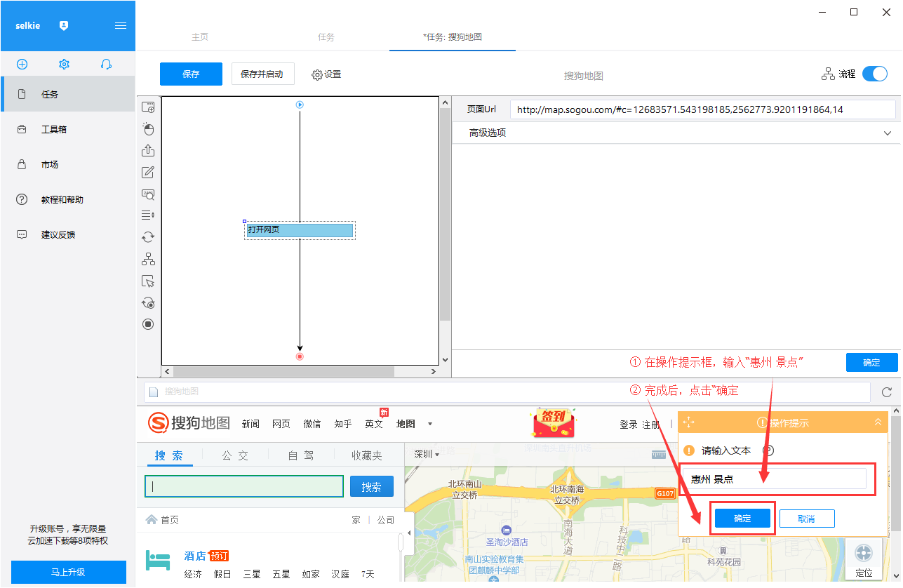
Task: Click the refresh icon by browser address bar
Action: (887, 392)
